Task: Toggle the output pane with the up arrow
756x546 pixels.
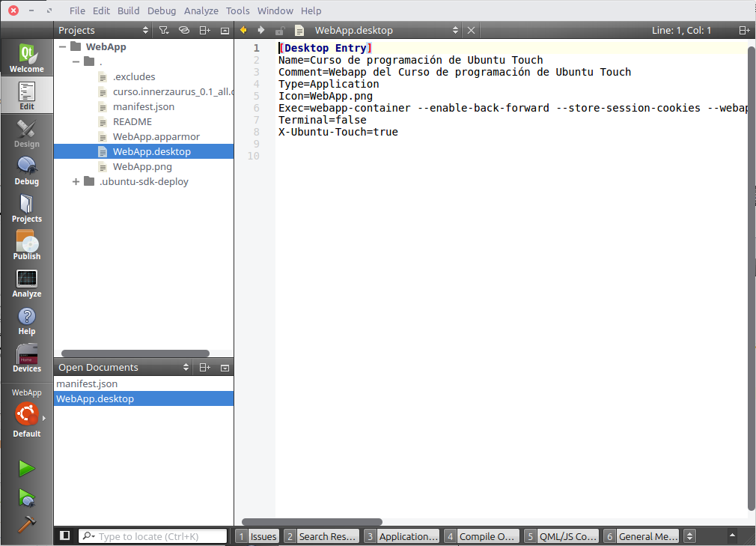Action: (x=732, y=536)
